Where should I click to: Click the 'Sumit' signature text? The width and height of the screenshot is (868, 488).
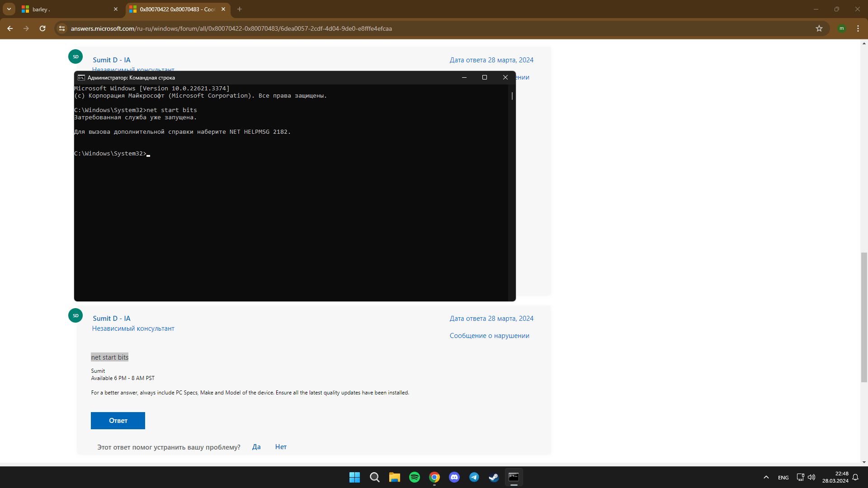(x=98, y=371)
